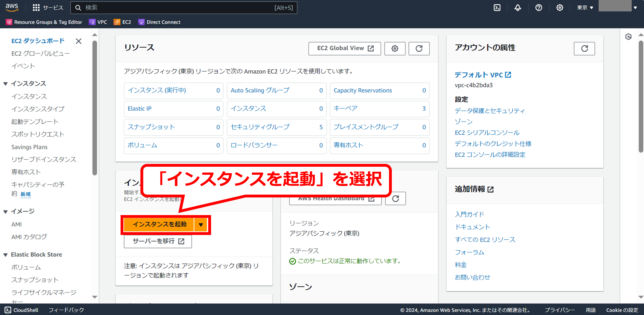Image resolution: width=644 pixels, height=315 pixels.
Task: Expand the インスタンスを起動 dropdown arrow
Action: click(x=201, y=225)
